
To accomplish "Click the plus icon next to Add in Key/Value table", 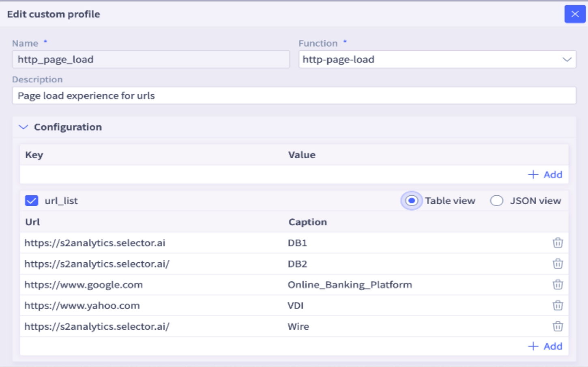I will (x=533, y=175).
